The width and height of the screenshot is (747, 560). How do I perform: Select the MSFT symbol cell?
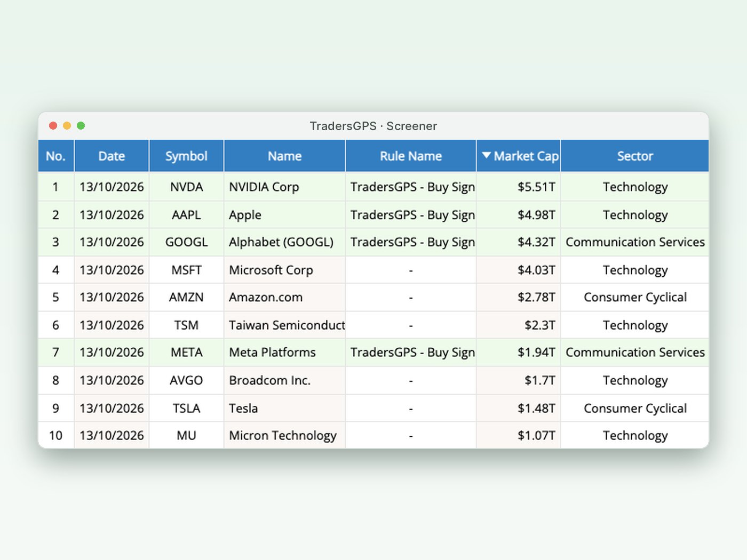pyautogui.click(x=186, y=270)
